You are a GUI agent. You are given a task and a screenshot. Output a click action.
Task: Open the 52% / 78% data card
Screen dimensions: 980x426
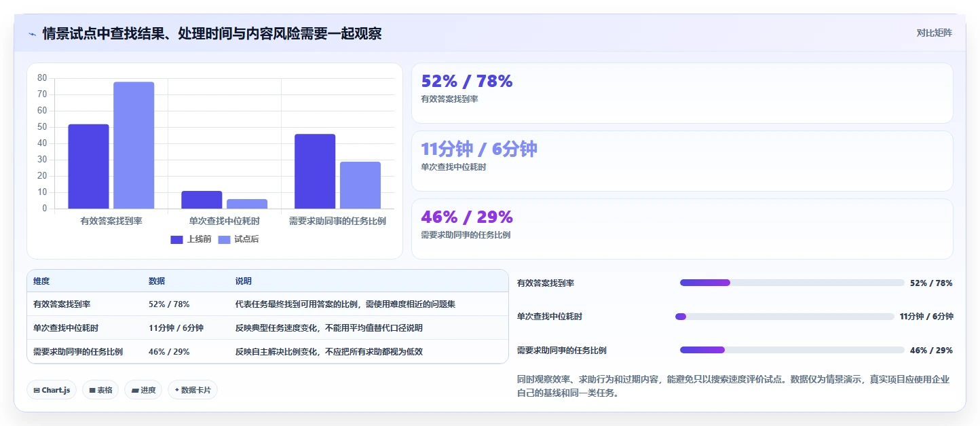coord(682,93)
